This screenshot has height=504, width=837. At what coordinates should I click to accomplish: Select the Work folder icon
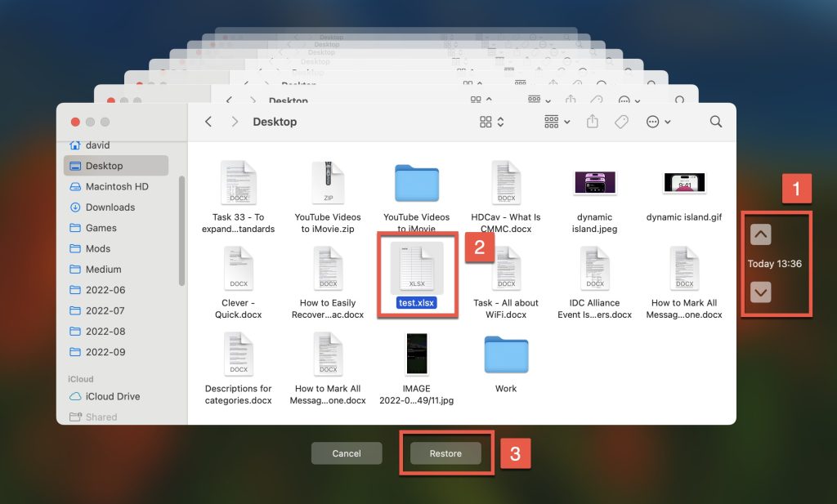[506, 355]
